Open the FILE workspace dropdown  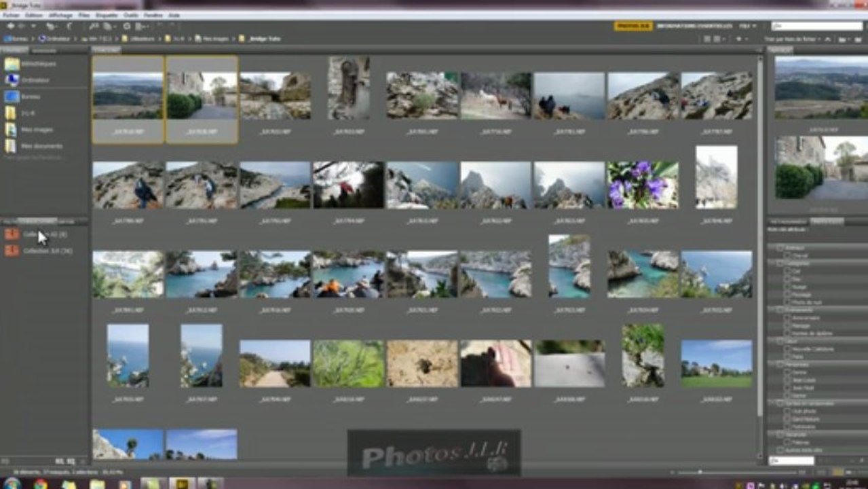click(749, 26)
